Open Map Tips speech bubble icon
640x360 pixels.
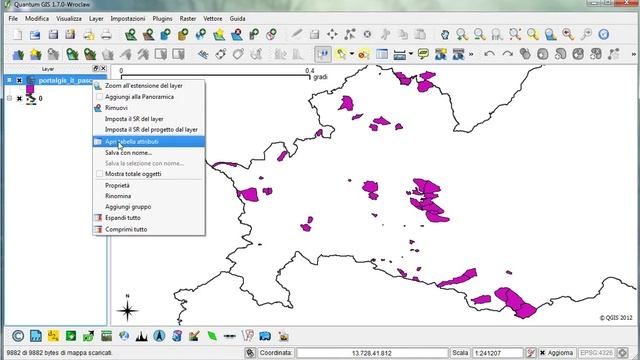point(423,54)
